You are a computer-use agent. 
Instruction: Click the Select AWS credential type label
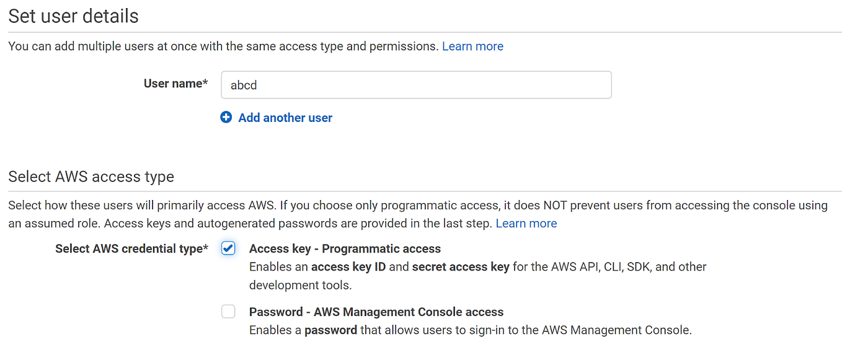(x=132, y=248)
